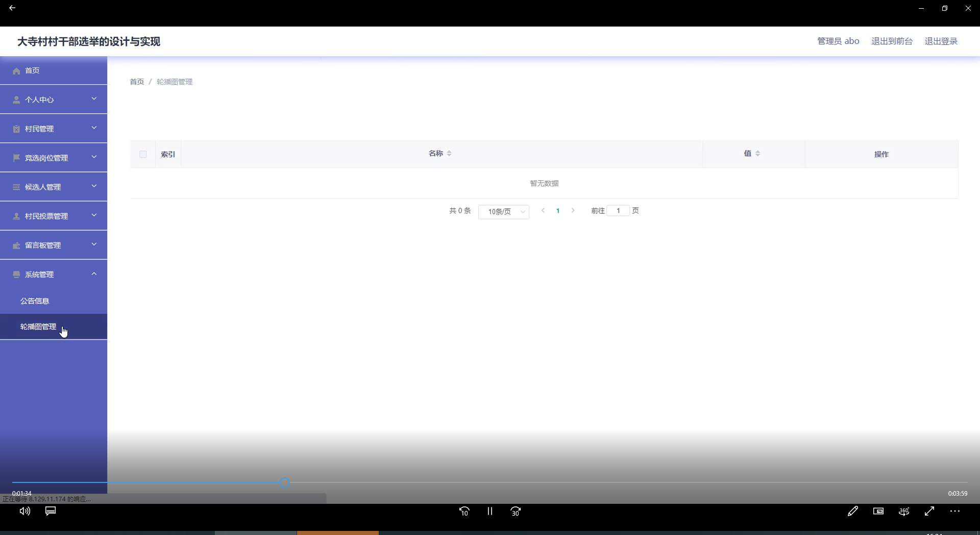
Task: Click the message board icon beside 留言板管理
Action: [16, 245]
